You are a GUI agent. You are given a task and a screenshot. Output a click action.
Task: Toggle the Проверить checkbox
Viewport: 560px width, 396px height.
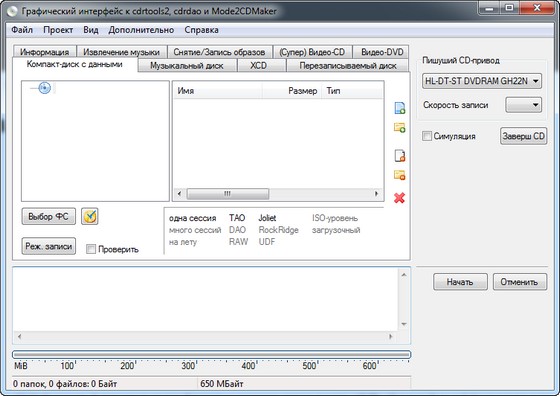coord(91,249)
